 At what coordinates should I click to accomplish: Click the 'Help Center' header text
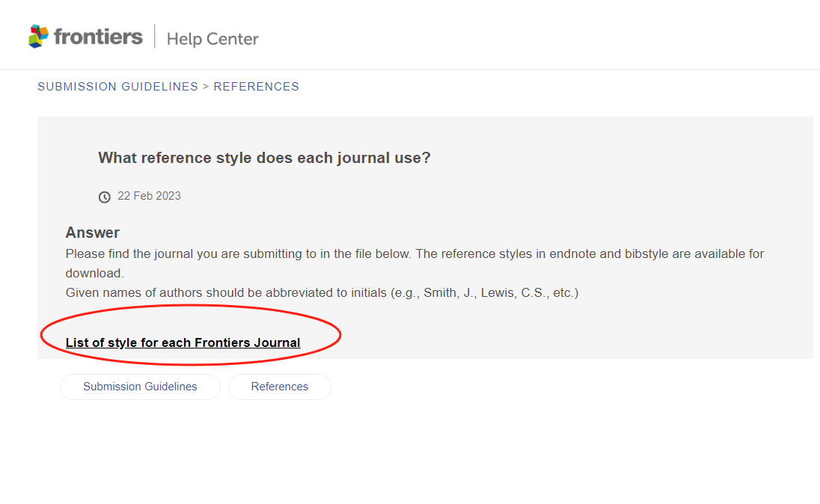click(212, 39)
